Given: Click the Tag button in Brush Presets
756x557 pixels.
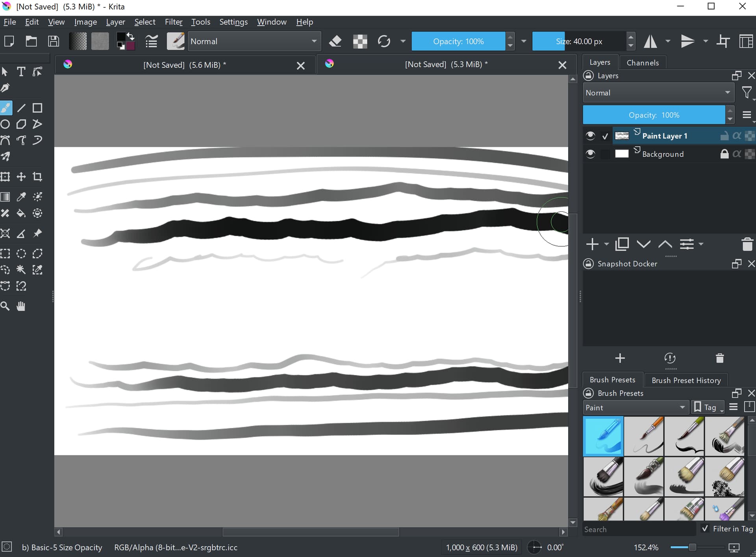Looking at the screenshot, I should pyautogui.click(x=708, y=407).
